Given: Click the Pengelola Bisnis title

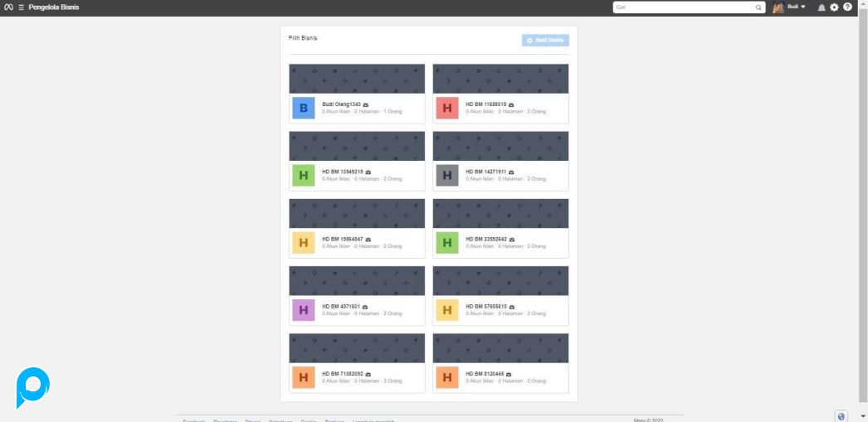Looking at the screenshot, I should point(54,7).
